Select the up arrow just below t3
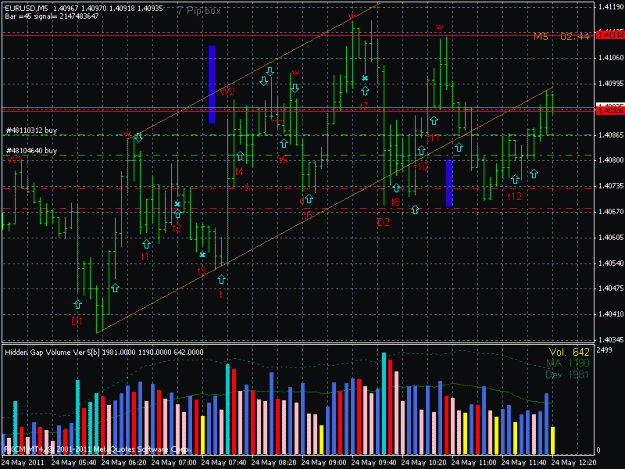 222,279
